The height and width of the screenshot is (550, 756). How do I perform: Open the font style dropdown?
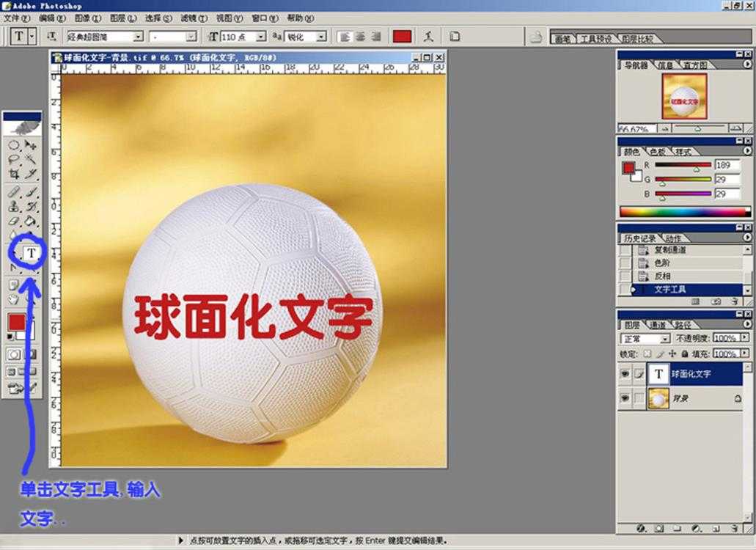(191, 37)
